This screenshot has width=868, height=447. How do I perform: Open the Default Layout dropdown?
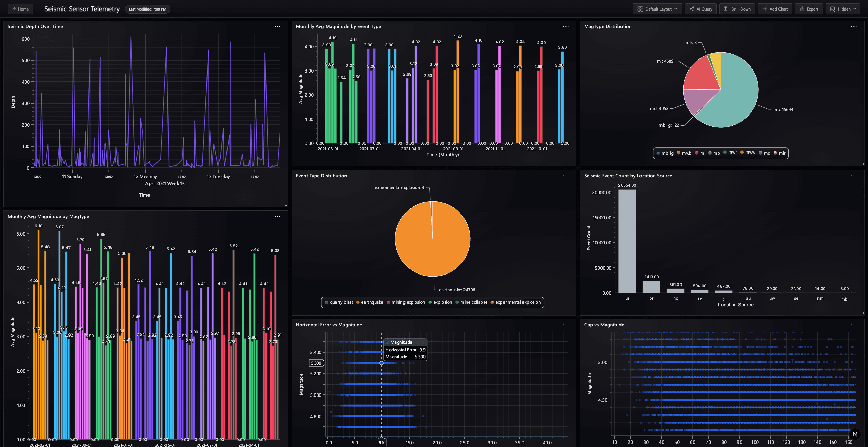(657, 9)
